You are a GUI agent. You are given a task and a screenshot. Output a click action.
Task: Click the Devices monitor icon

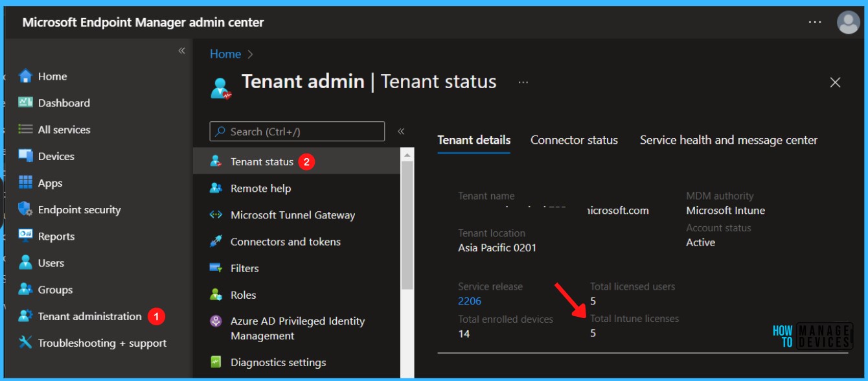25,156
